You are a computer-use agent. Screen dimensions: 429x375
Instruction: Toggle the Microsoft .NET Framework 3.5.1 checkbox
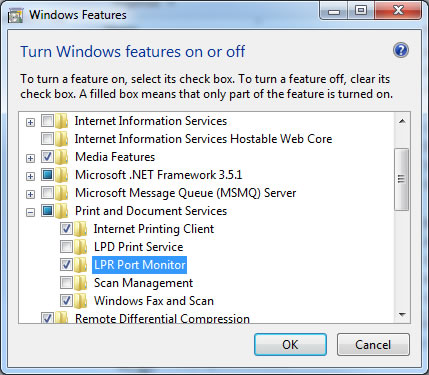pos(47,175)
